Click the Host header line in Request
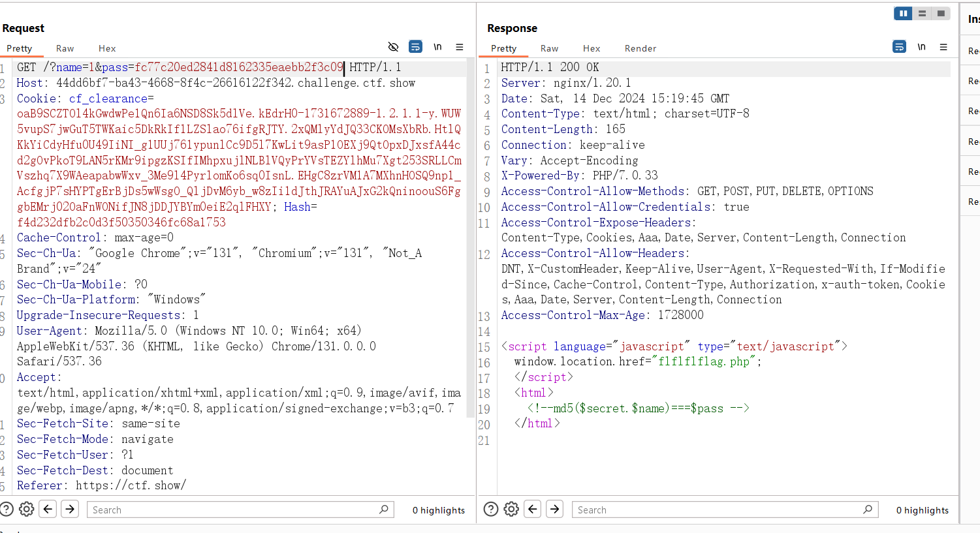The height and width of the screenshot is (533, 980). click(216, 83)
